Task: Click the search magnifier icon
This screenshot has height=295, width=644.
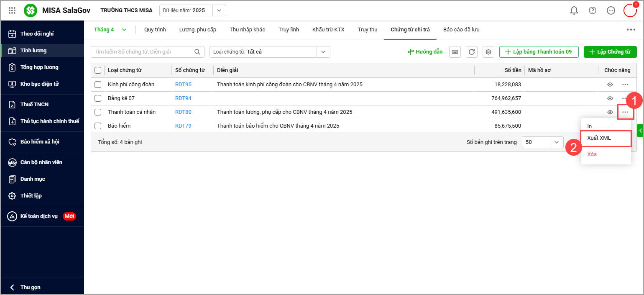Action: pos(197,52)
